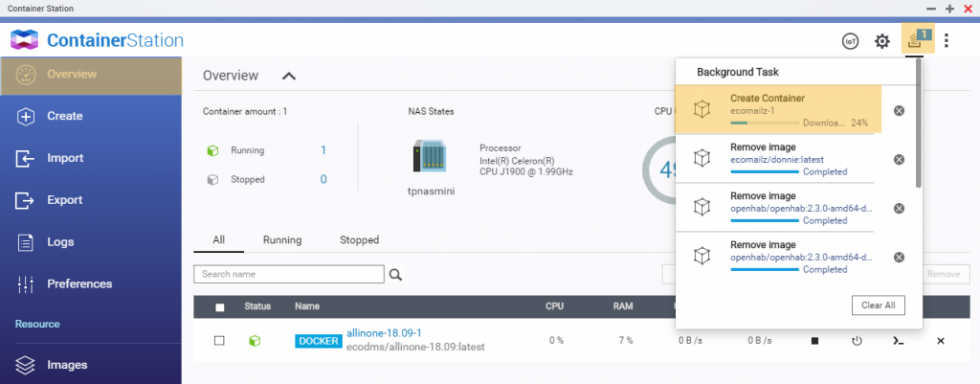Switch to the Stopped tab
This screenshot has height=384, width=980.
360,240
